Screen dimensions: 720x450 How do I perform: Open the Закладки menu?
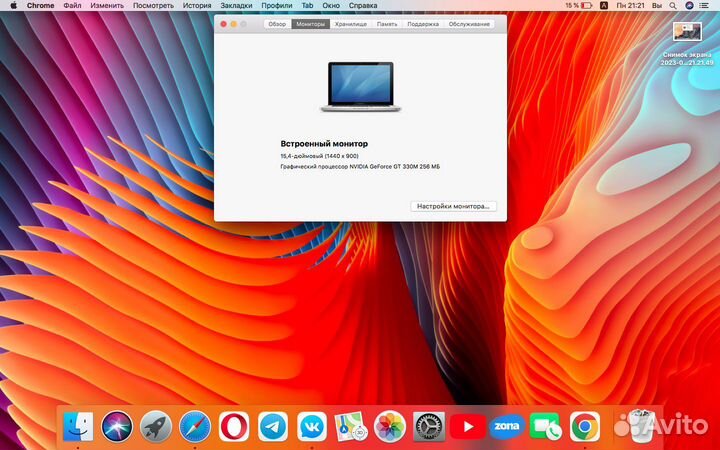[236, 6]
